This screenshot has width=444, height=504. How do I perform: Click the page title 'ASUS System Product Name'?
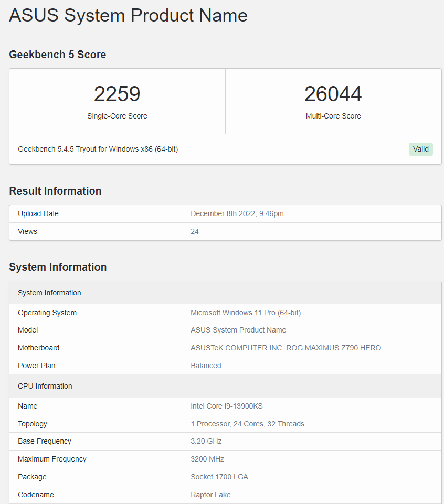pos(129,15)
